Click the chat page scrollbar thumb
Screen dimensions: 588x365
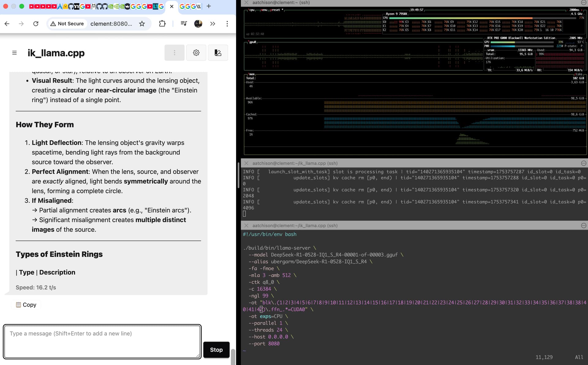coord(233,357)
